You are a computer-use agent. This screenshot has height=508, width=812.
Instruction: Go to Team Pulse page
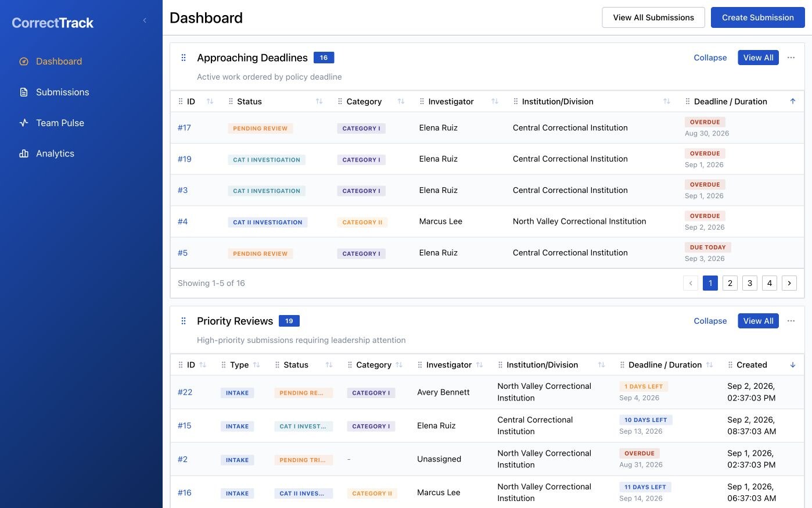pyautogui.click(x=60, y=123)
